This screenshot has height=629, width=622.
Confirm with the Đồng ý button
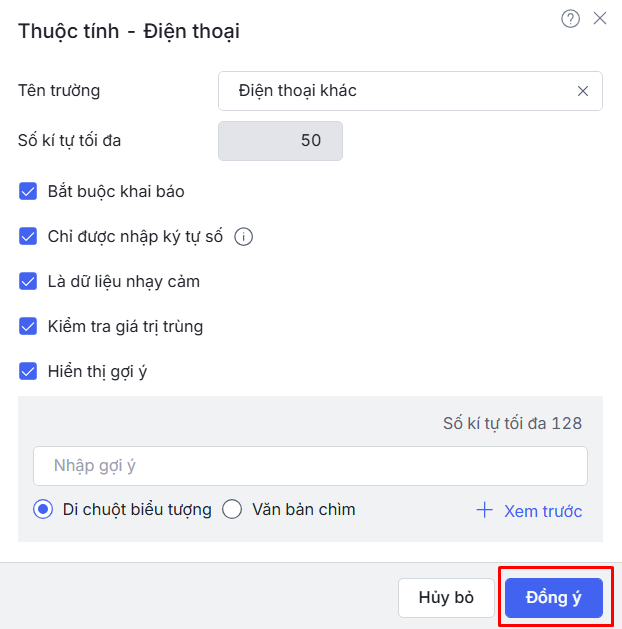pyautogui.click(x=554, y=598)
